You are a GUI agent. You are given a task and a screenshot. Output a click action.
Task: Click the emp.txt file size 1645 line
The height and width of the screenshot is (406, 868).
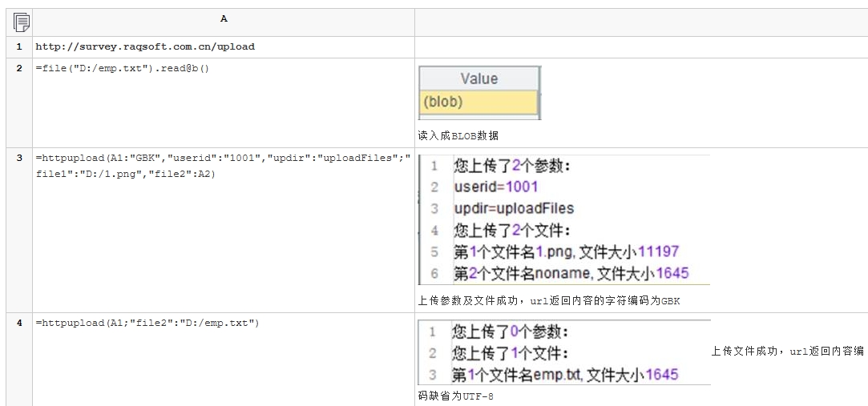point(565,374)
